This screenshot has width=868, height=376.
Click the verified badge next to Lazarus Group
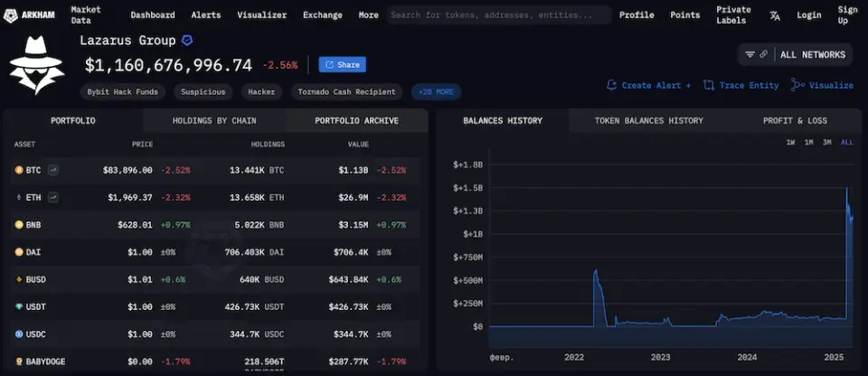pos(186,41)
